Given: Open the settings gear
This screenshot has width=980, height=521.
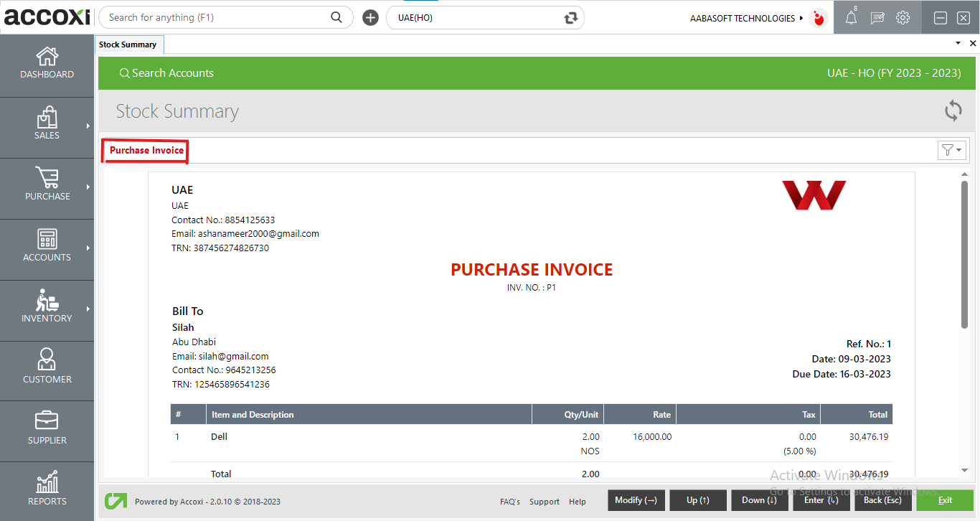Looking at the screenshot, I should tap(903, 17).
